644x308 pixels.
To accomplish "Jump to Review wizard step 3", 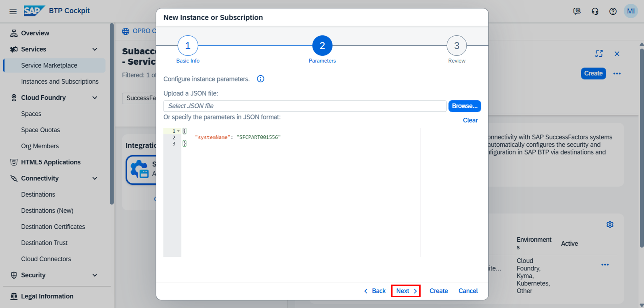I will tap(457, 46).
